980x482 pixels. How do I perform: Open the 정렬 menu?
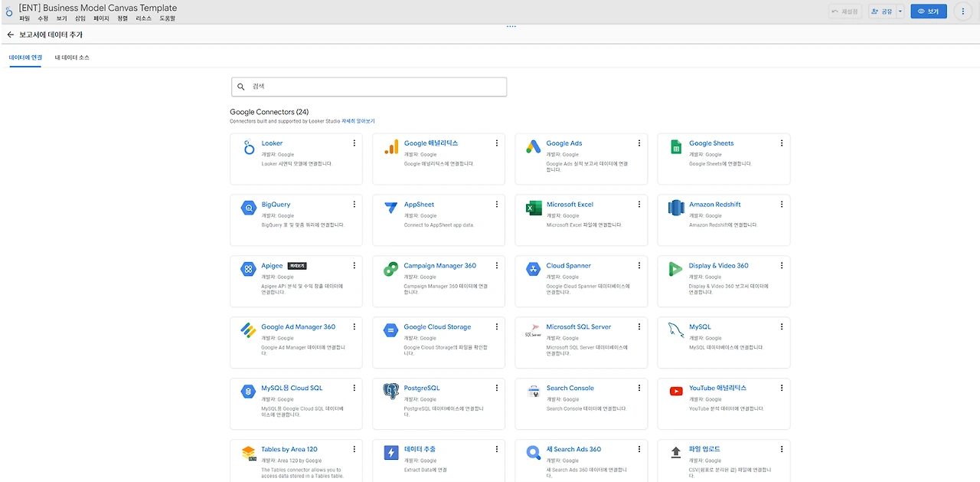[x=122, y=18]
